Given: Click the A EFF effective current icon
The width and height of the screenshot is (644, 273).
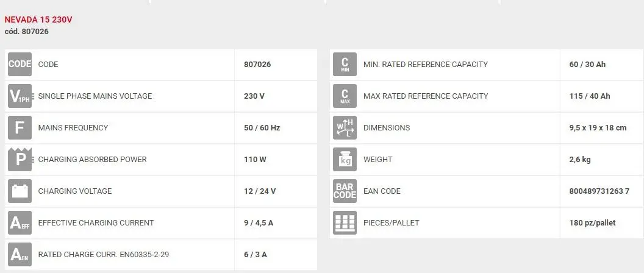Looking at the screenshot, I should pyautogui.click(x=20, y=222).
